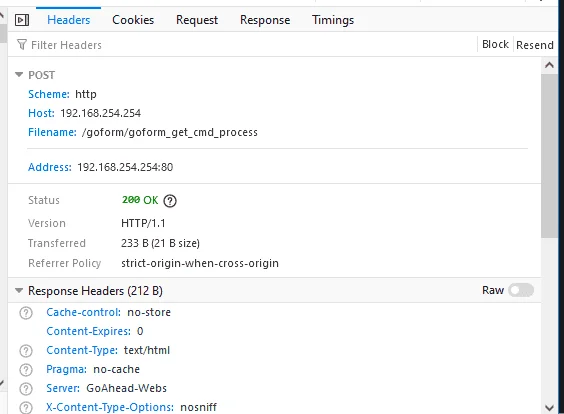Click help icon beside Server header

tap(26, 389)
